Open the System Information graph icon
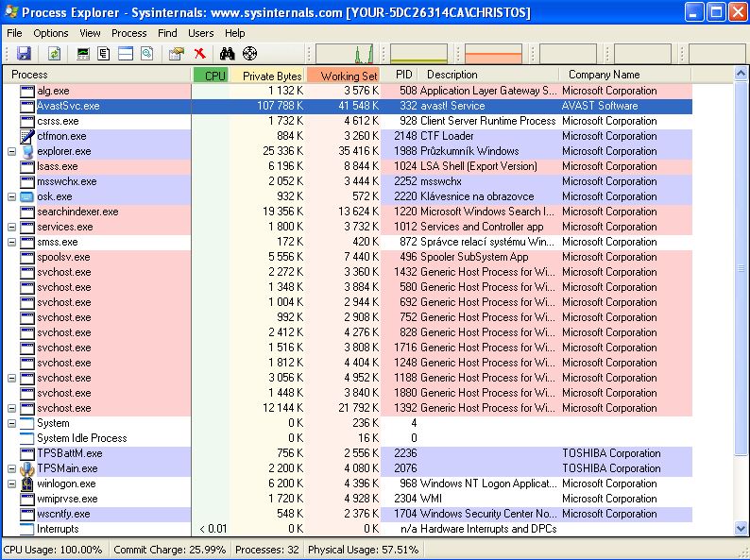Image resolution: width=750 pixels, height=560 pixels. (x=84, y=54)
